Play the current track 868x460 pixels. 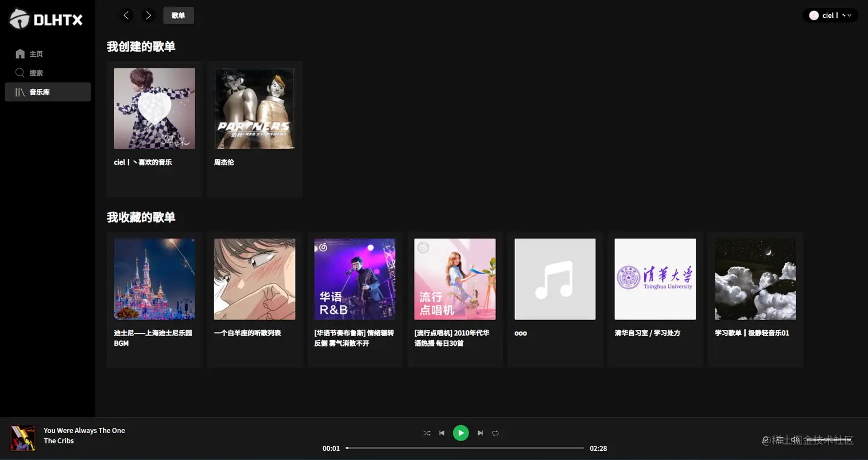click(460, 433)
